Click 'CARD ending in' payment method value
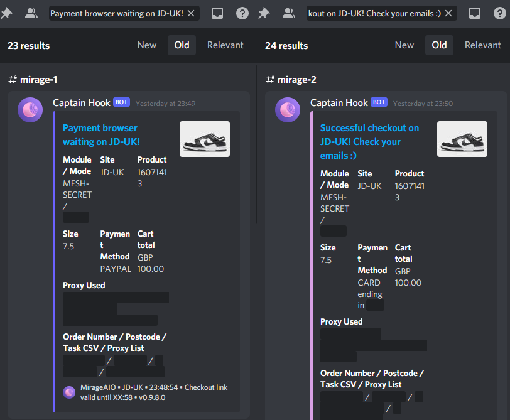Image resolution: width=510 pixels, height=420 pixels. [370, 294]
